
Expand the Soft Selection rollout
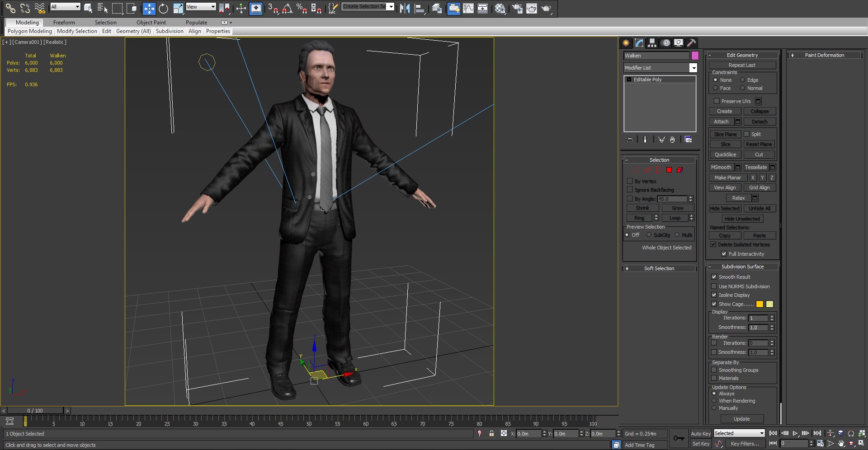[659, 268]
